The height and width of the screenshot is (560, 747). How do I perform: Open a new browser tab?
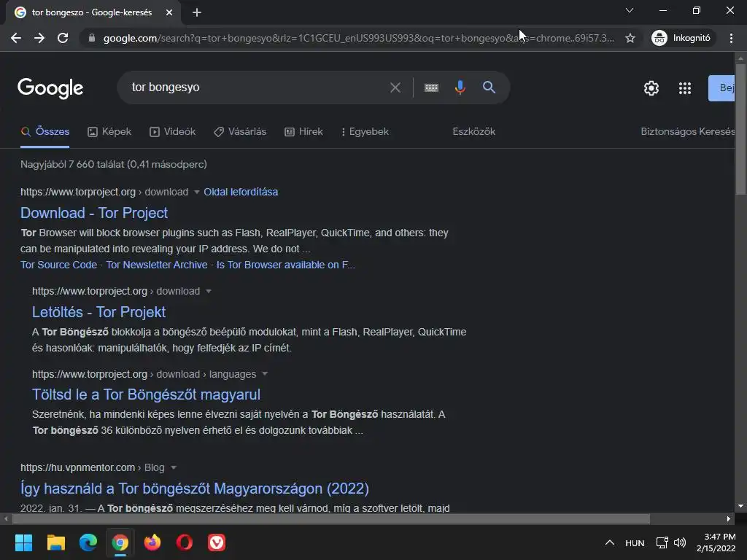pos(197,12)
